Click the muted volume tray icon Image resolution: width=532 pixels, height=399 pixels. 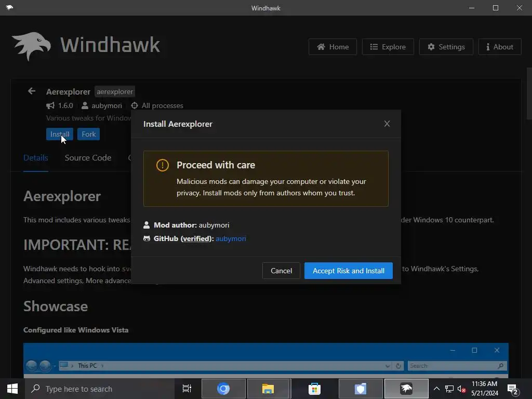click(x=461, y=389)
